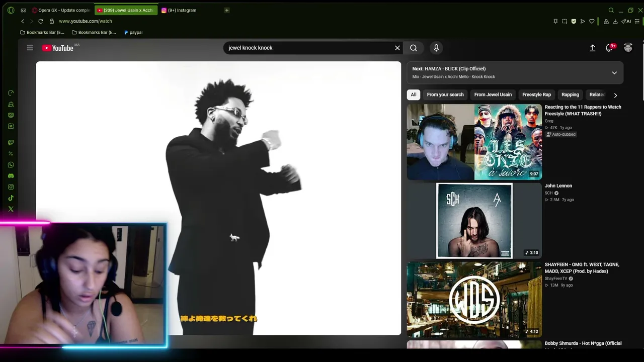644x362 pixels.
Task: Switch to the Opera GX update tab
Action: coord(61,10)
